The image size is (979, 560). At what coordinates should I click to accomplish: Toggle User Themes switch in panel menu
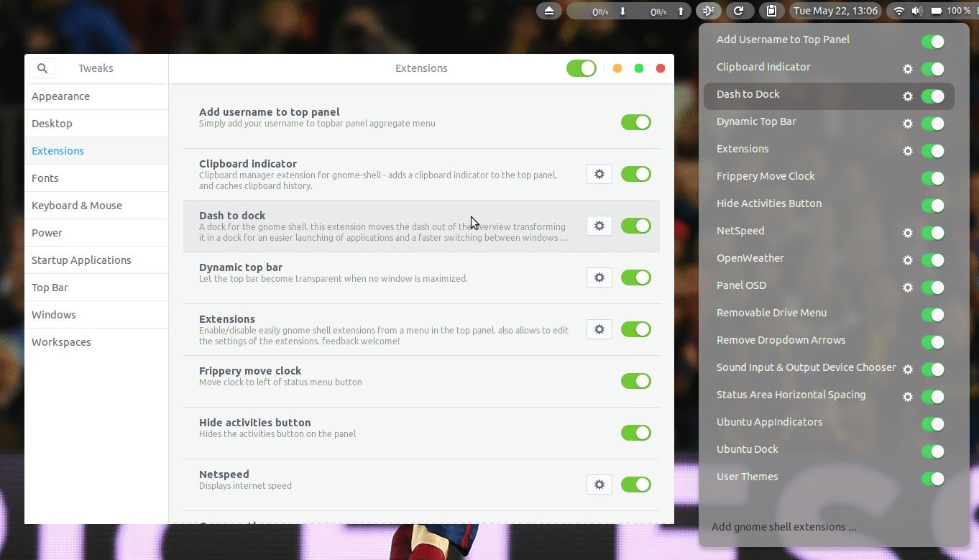point(933,479)
